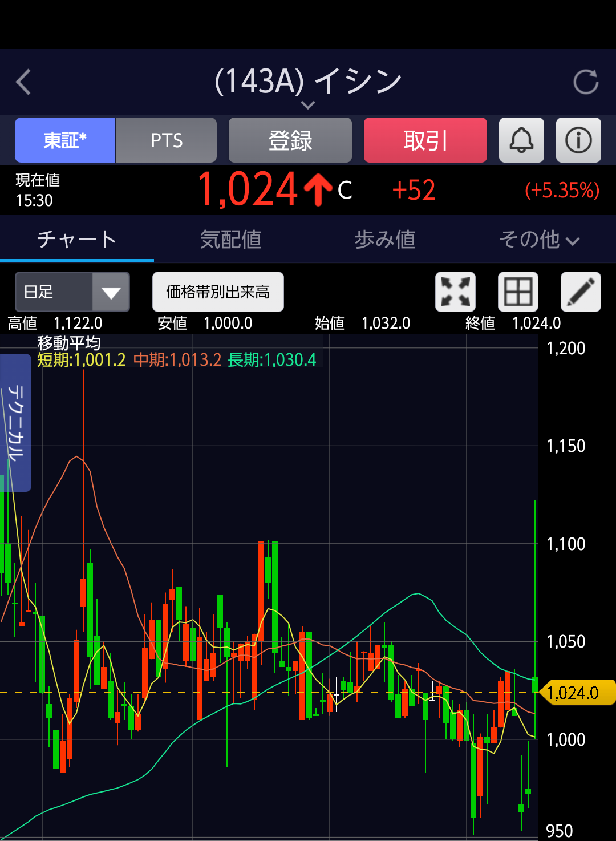
Task: Expand the その他 menu
Action: 538,240
